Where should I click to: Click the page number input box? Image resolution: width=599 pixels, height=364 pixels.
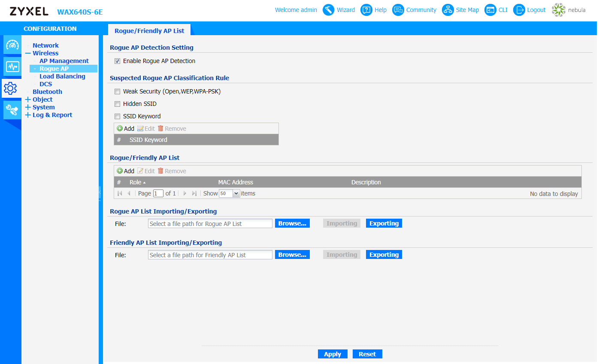[x=158, y=193]
